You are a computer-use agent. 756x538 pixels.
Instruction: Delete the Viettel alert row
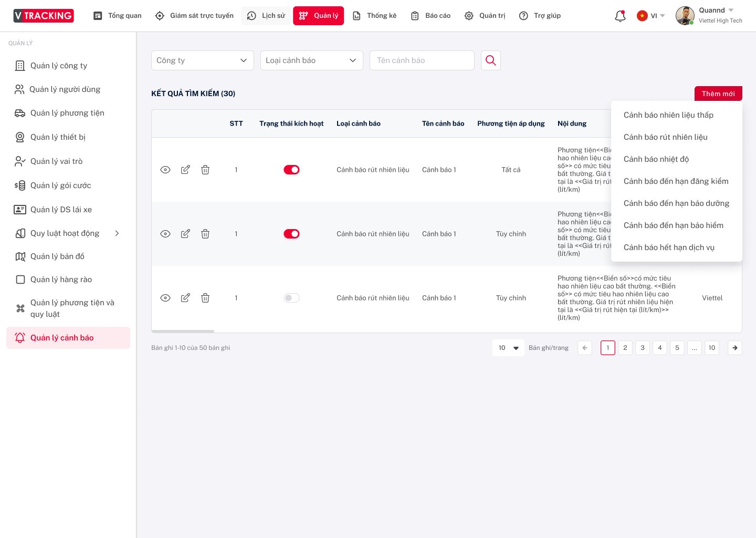click(205, 298)
